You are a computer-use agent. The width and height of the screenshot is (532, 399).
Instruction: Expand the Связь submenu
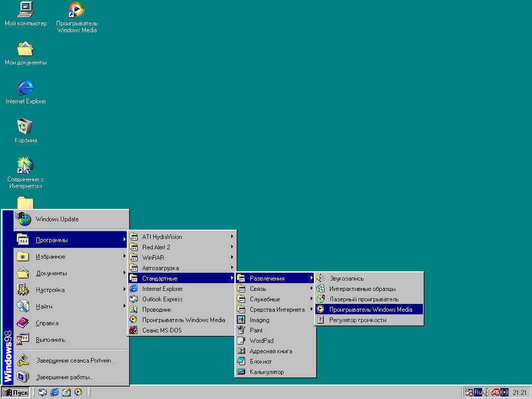tap(275, 288)
